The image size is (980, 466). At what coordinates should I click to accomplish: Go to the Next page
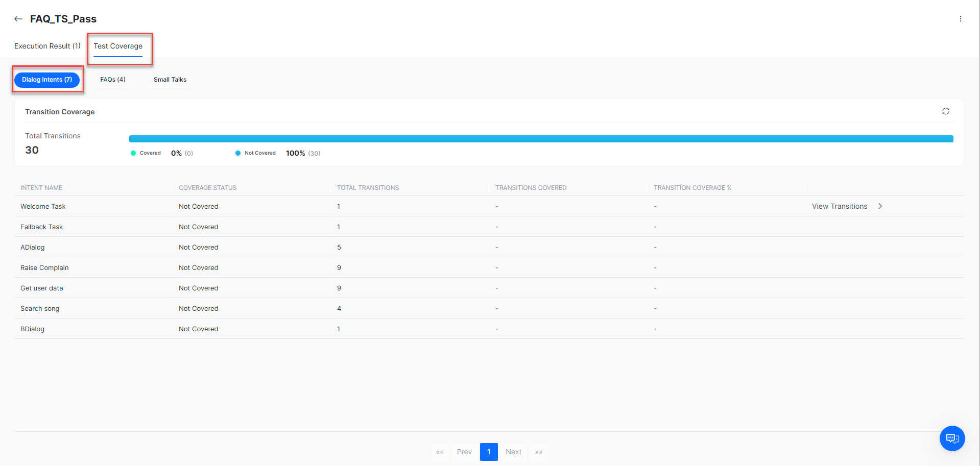(513, 452)
